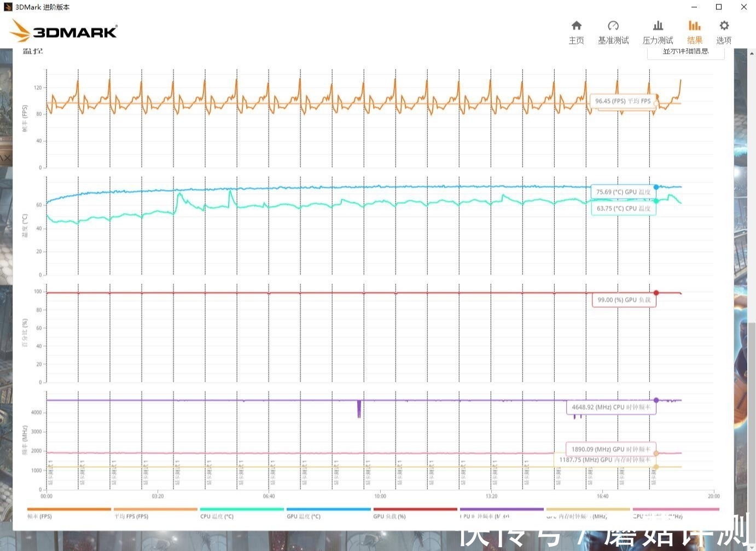Click the 4648.92 (MHz) CPU 时钟频率 tooltip

click(x=611, y=407)
